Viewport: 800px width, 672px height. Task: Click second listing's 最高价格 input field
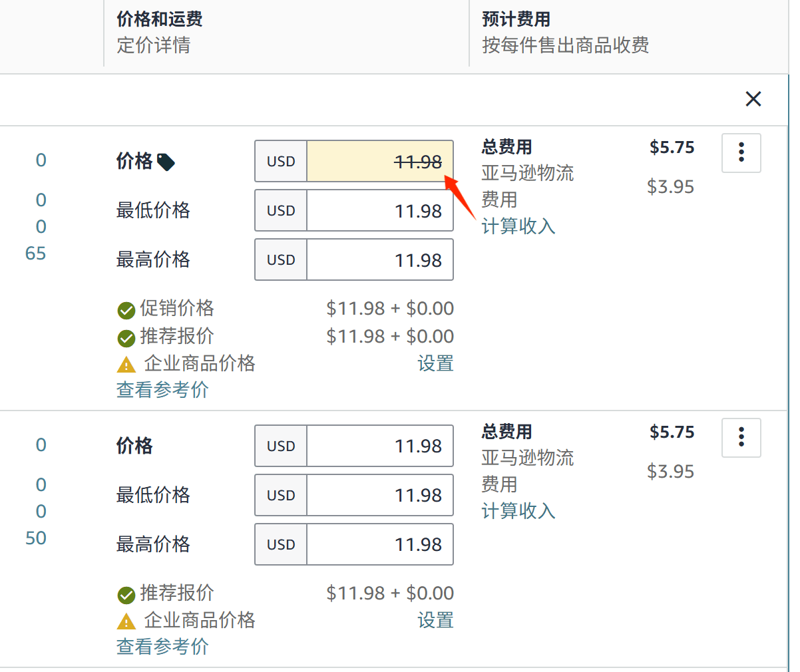pos(379,544)
